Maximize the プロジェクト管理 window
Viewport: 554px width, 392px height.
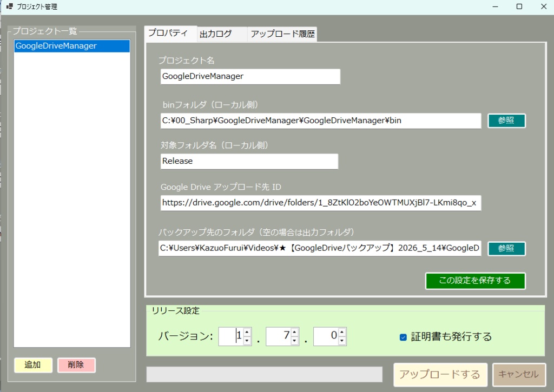coord(519,6)
